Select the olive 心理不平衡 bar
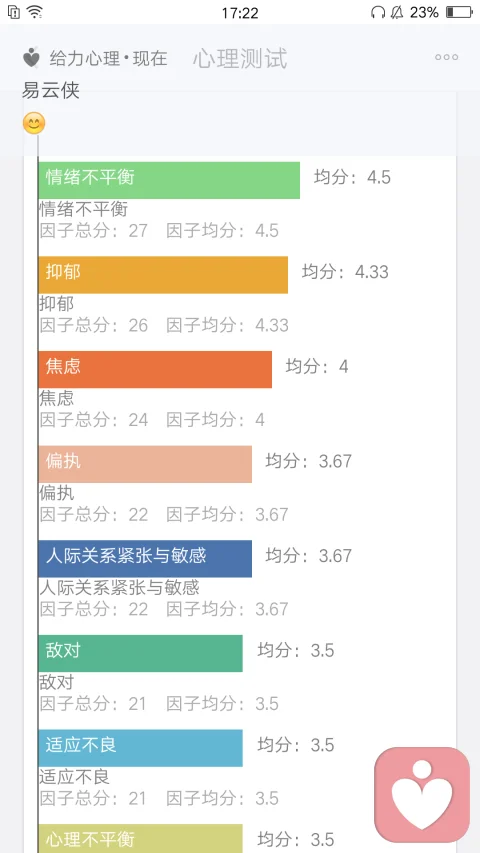Image resolution: width=480 pixels, height=853 pixels. [x=140, y=838]
